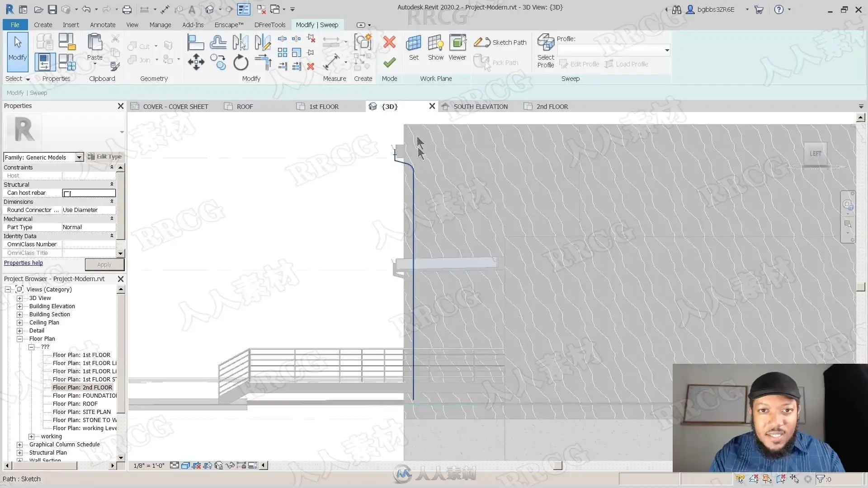Image resolution: width=868 pixels, height=488 pixels.
Task: Open the Profile dropdown list
Action: [x=666, y=50]
